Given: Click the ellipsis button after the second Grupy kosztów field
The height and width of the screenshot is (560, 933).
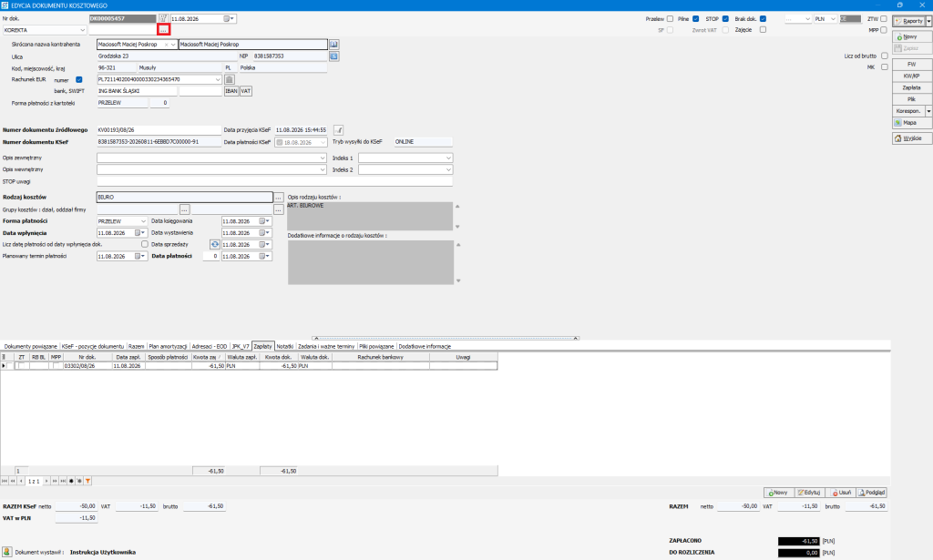Looking at the screenshot, I should click(x=278, y=209).
